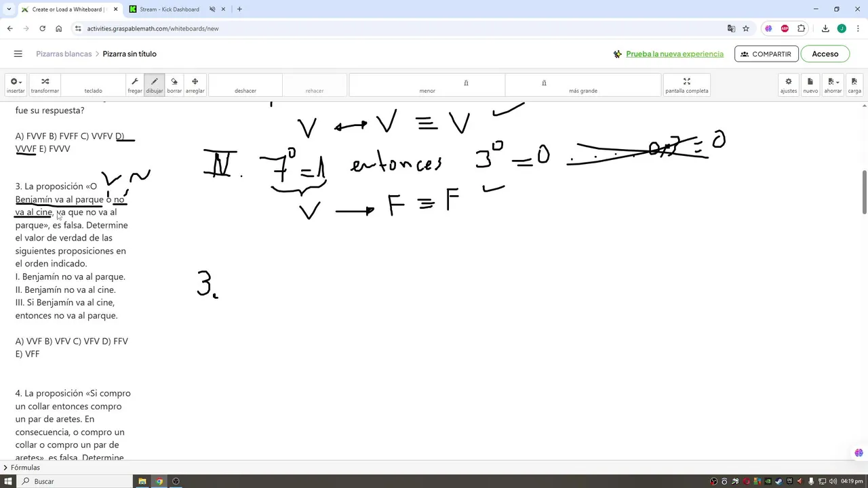868x488 pixels.
Task: Select the transformar tool
Action: [x=45, y=85]
